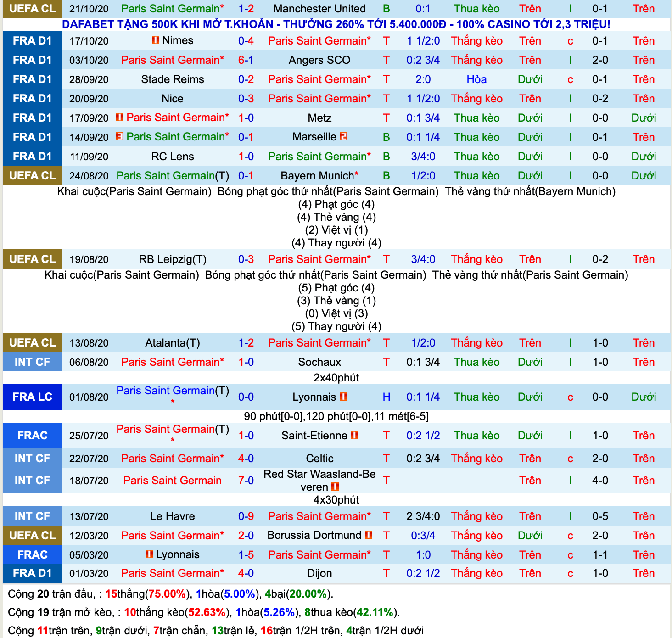This screenshot has width=672, height=638.
Task: Click Paris Saint Germain* in 03/10/20 row
Action: pos(173,60)
